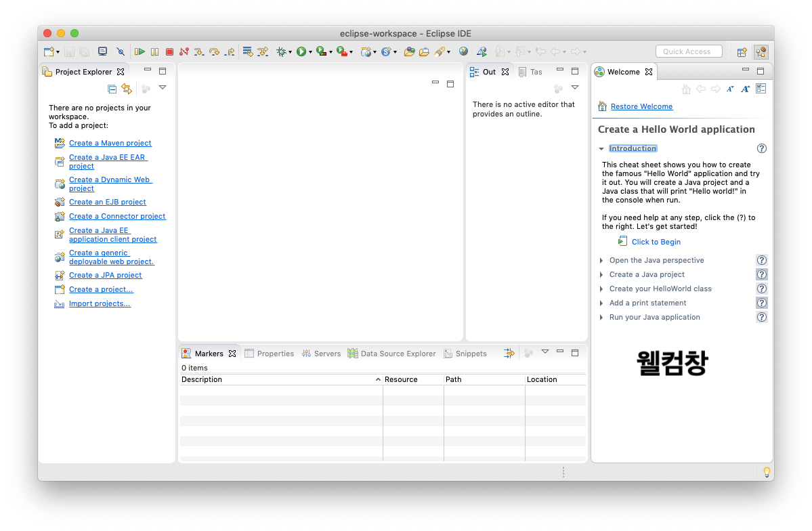This screenshot has height=531, width=812.
Task: Open help for Introduction section
Action: tap(761, 149)
